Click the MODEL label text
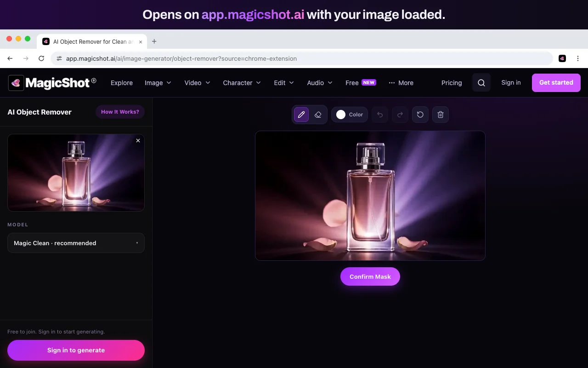Screen dimensions: 588x368 18,224
